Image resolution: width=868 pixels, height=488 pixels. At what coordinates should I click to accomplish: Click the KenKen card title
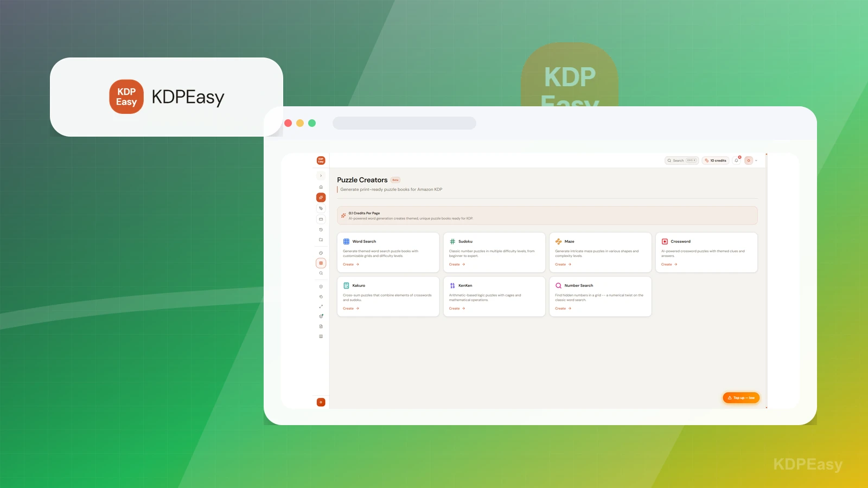[465, 285]
